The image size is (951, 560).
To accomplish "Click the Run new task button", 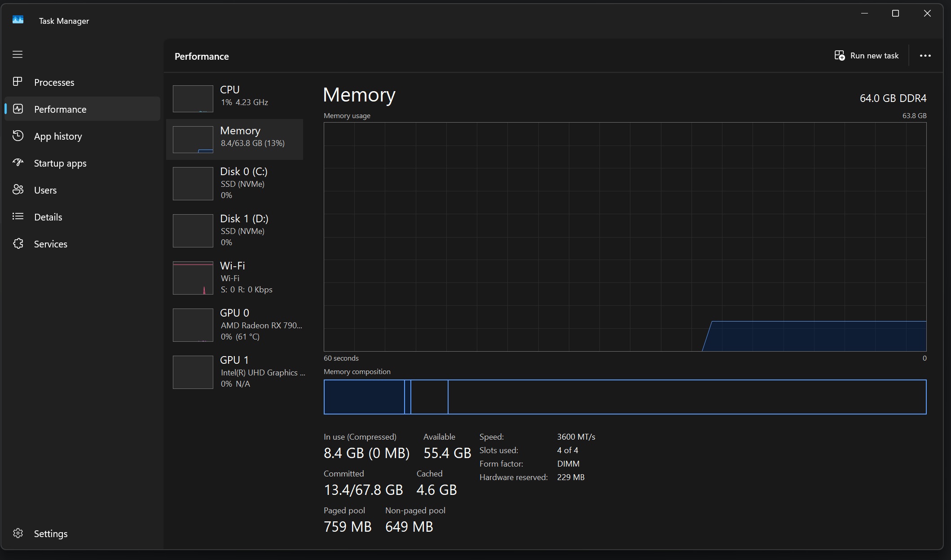I will (x=867, y=56).
